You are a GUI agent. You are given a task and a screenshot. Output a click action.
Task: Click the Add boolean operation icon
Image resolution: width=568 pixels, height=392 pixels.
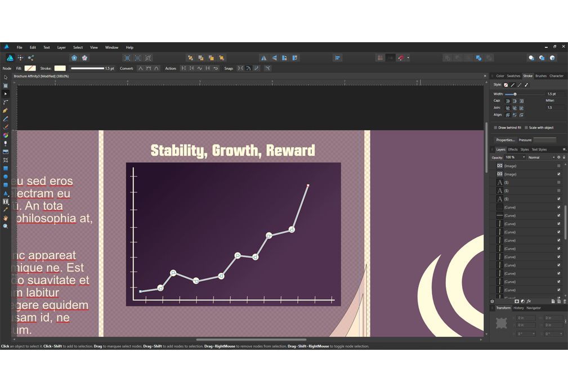[x=448, y=58]
